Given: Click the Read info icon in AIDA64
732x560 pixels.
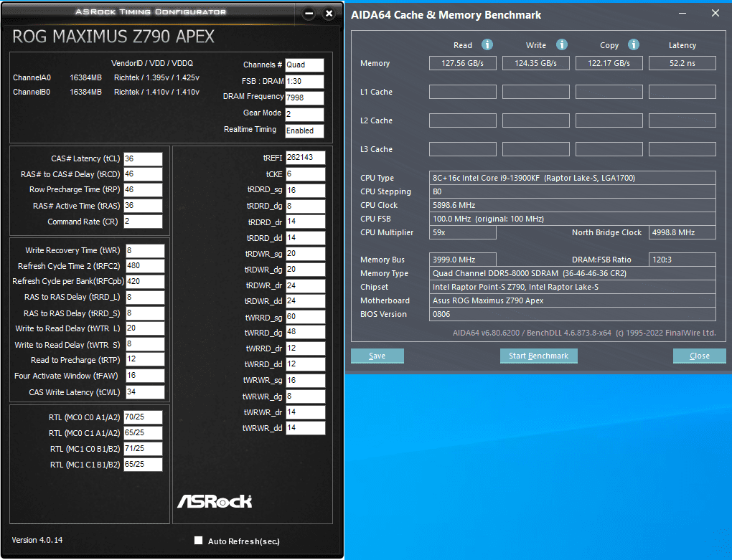Looking at the screenshot, I should 487,44.
